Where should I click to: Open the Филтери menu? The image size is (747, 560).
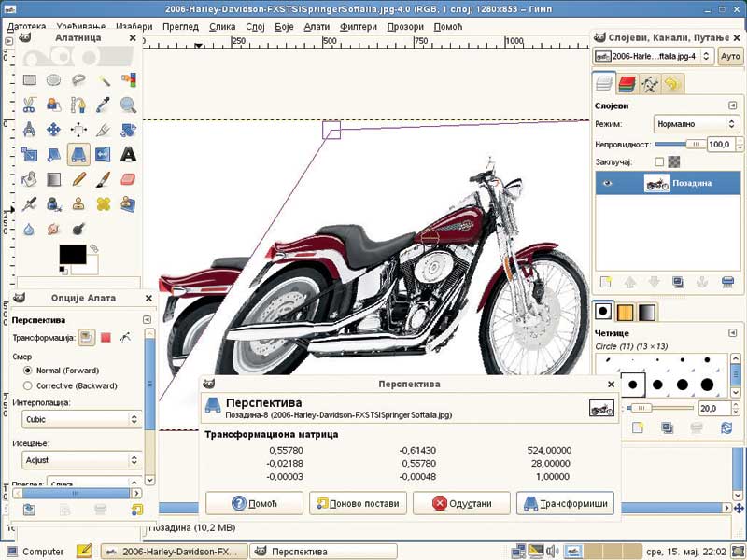coord(359,27)
